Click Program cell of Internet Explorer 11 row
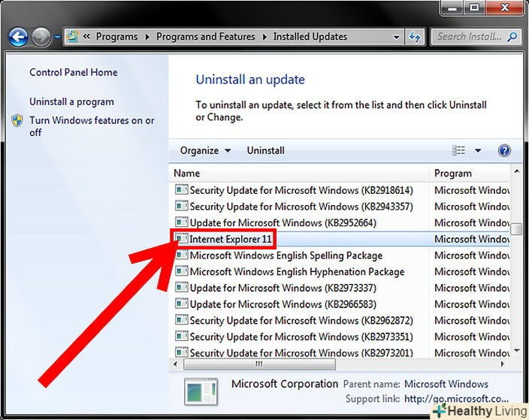 click(472, 239)
